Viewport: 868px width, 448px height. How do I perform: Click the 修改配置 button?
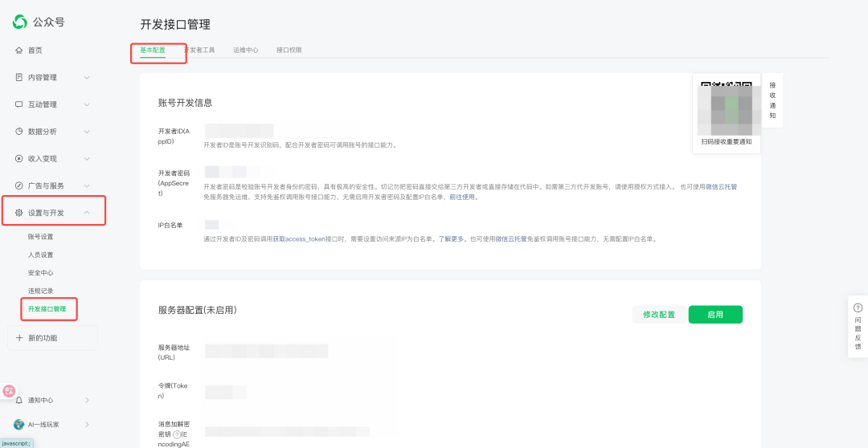click(x=658, y=315)
